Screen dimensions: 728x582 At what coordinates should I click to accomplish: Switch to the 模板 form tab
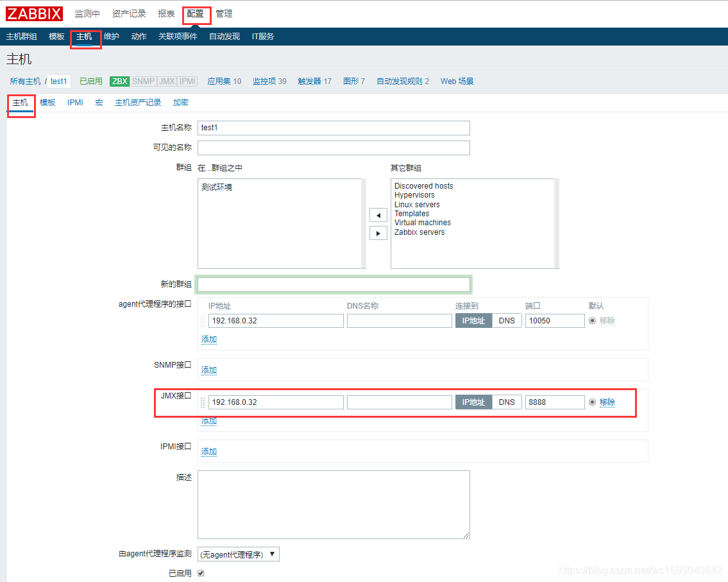pyautogui.click(x=47, y=103)
